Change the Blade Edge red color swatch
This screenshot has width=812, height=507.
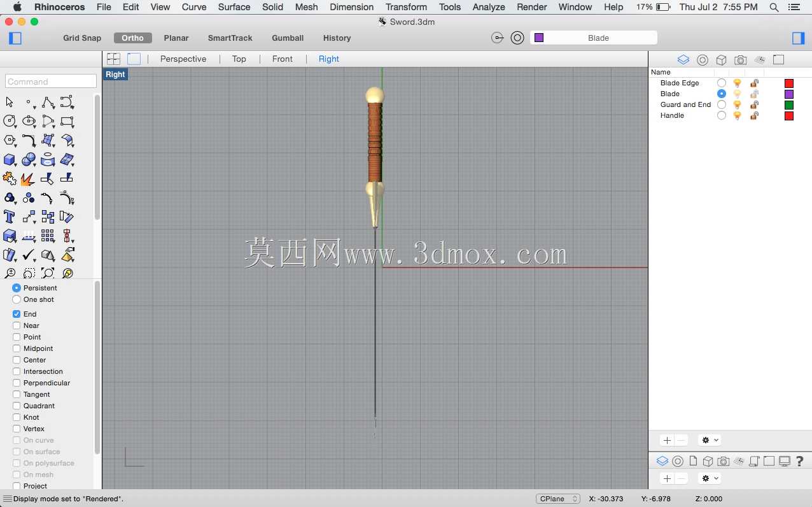tap(789, 83)
